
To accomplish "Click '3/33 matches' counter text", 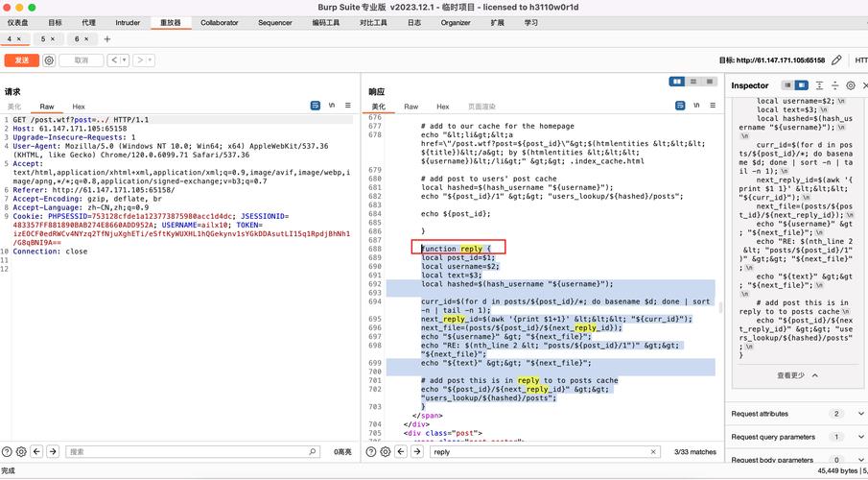I will tap(695, 452).
